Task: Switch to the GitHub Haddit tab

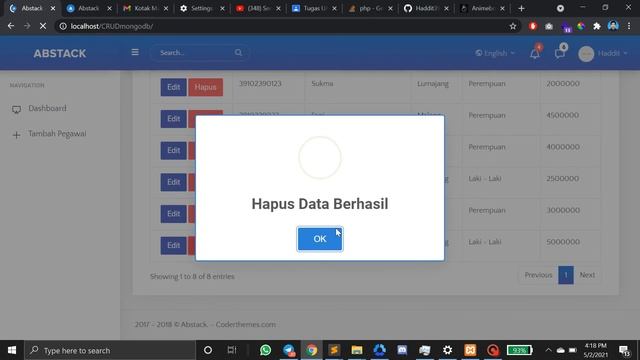Action: click(427, 8)
